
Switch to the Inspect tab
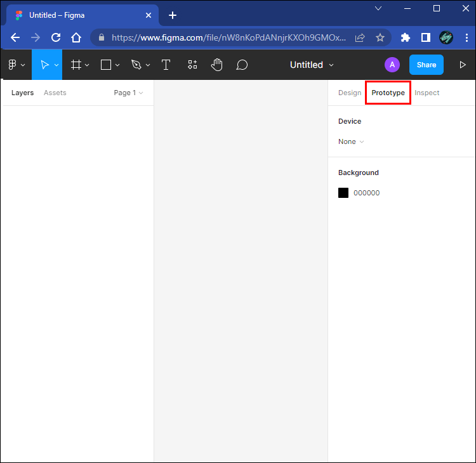pyautogui.click(x=426, y=93)
